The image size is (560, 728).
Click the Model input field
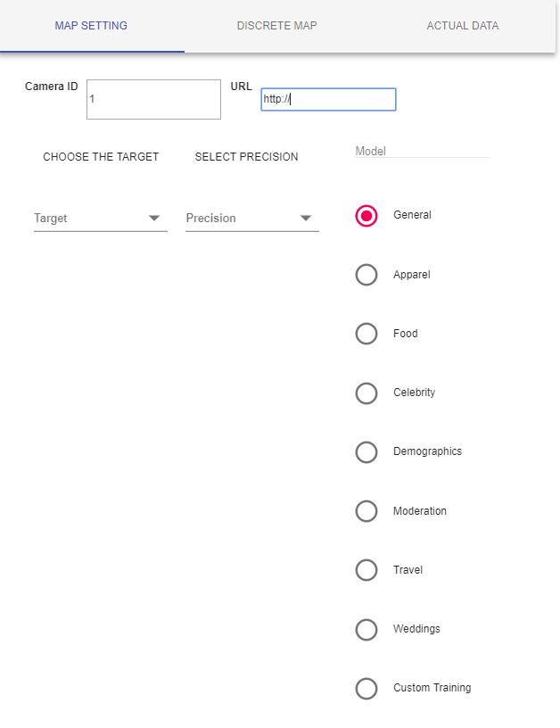(422, 152)
